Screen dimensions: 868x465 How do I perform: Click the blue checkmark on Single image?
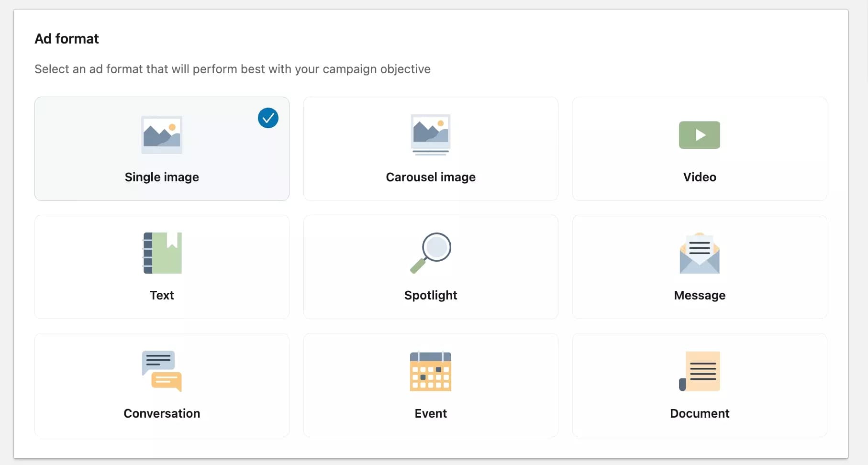click(268, 118)
